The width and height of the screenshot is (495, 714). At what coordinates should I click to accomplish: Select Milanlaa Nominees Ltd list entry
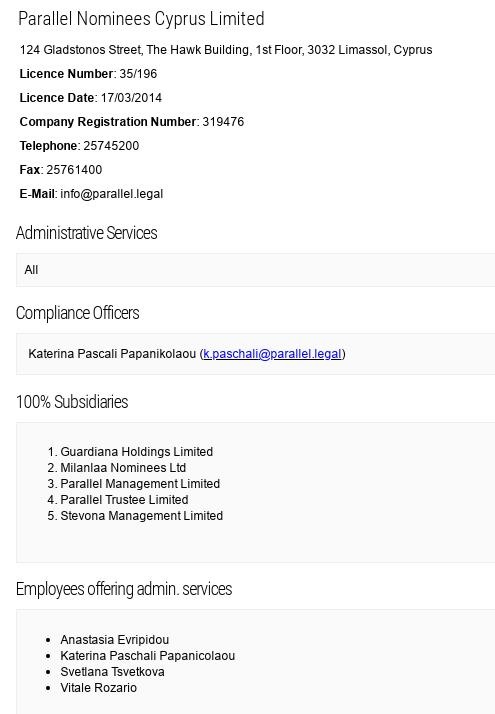(123, 468)
